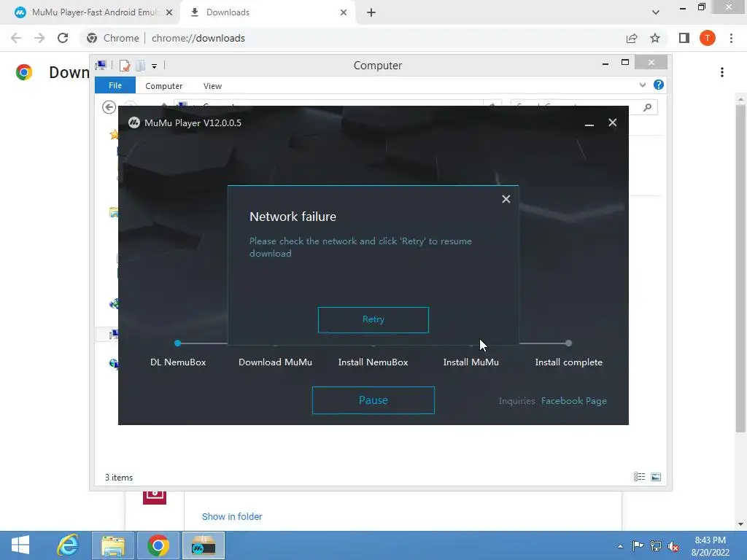Image resolution: width=747 pixels, height=560 pixels.
Task: Switch Explorer to large icons view
Action: click(x=656, y=477)
